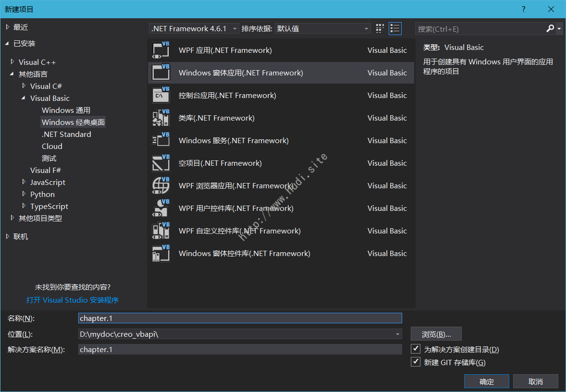Switch to medium icons list view

395,28
